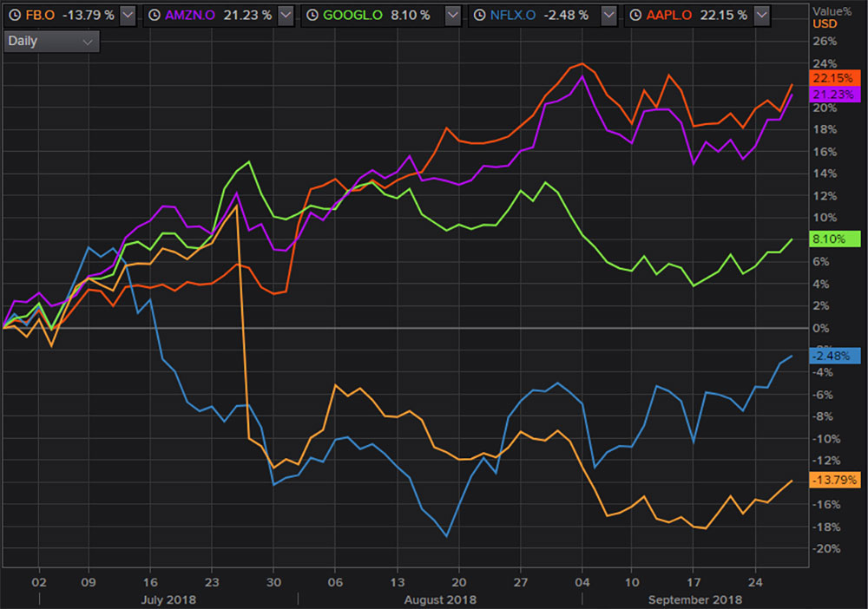Expand the NFLX.O series dropdown arrow
The height and width of the screenshot is (609, 868).
[608, 16]
